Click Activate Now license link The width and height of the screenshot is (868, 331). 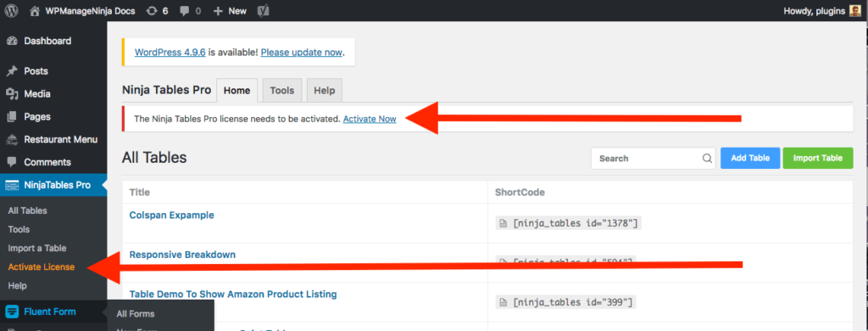370,119
